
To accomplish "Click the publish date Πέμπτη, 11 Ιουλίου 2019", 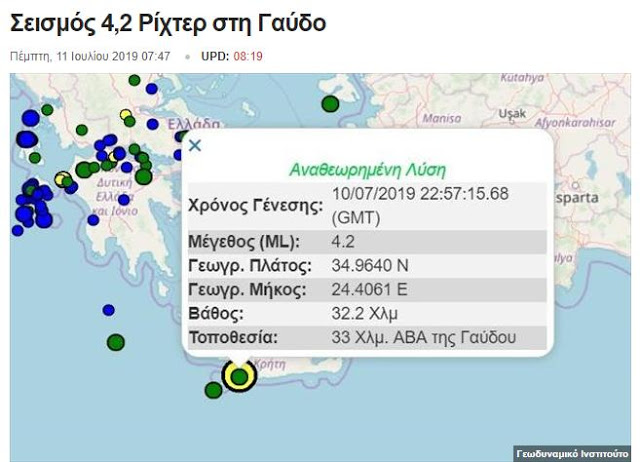I will pyautogui.click(x=90, y=56).
